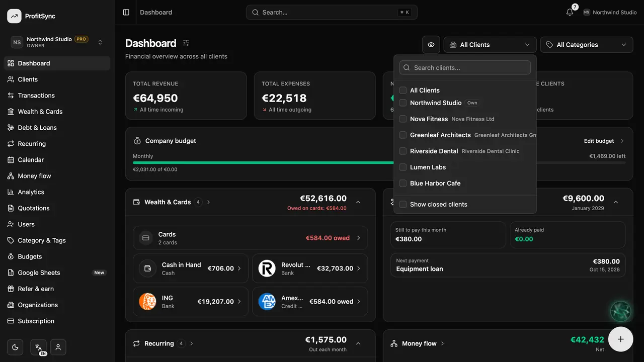Click the Cards credit card icon
This screenshot has width=644, height=362.
pyautogui.click(x=146, y=238)
